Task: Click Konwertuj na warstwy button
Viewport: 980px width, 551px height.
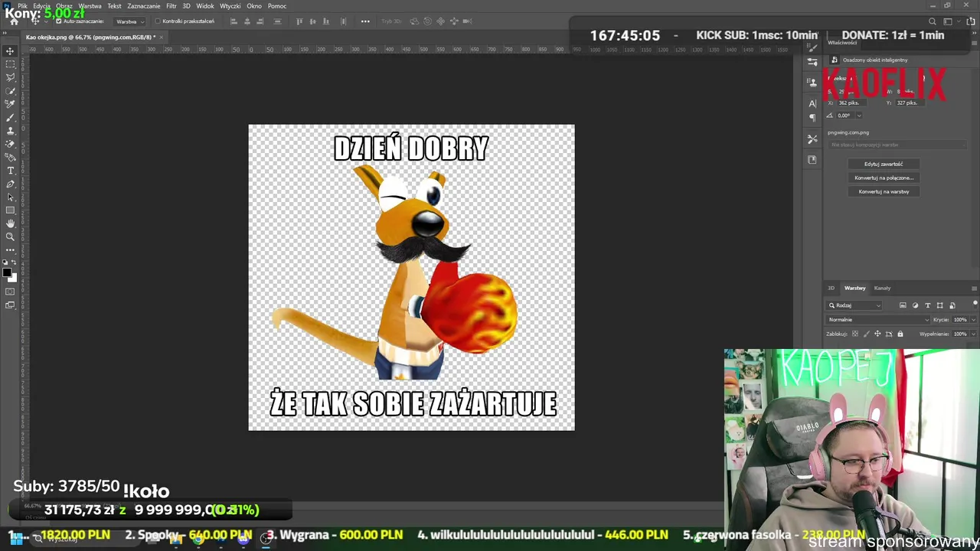Action: point(884,191)
